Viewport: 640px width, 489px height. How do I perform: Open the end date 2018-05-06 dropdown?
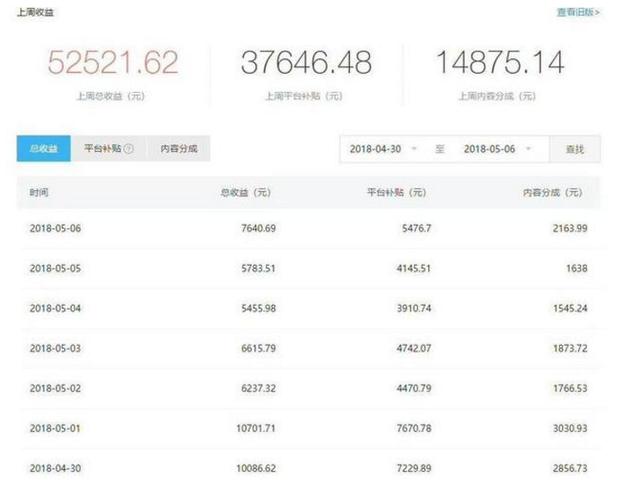pos(498,149)
